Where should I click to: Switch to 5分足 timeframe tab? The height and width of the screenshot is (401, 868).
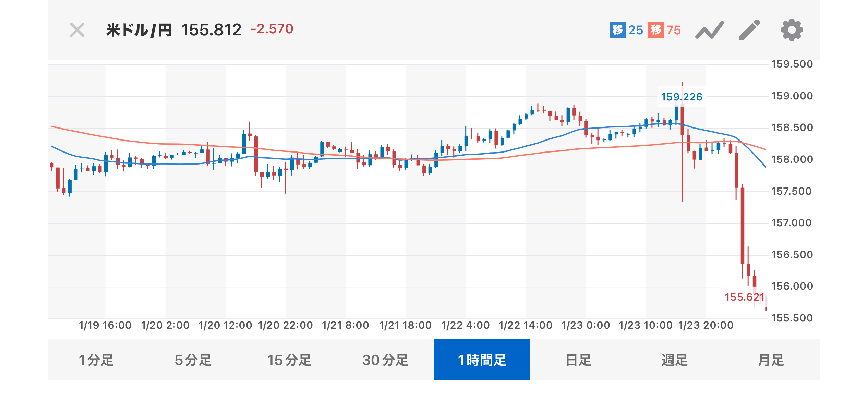tap(193, 360)
